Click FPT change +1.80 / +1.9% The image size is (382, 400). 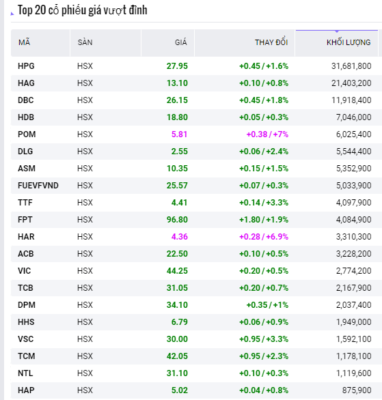(264, 220)
